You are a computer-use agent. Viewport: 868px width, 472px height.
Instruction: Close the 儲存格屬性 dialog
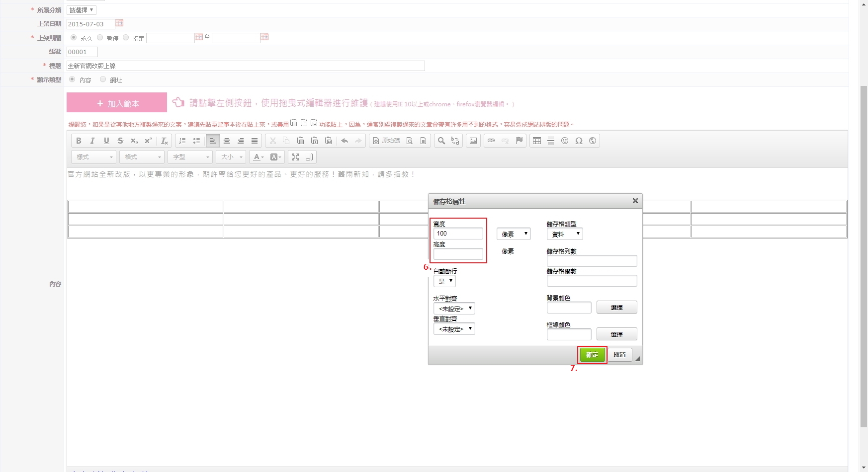(x=635, y=201)
